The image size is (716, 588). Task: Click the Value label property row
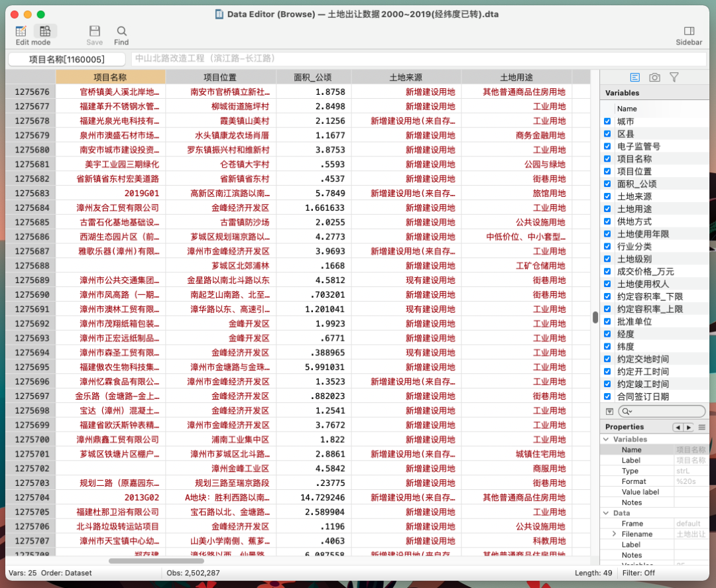pyautogui.click(x=654, y=492)
